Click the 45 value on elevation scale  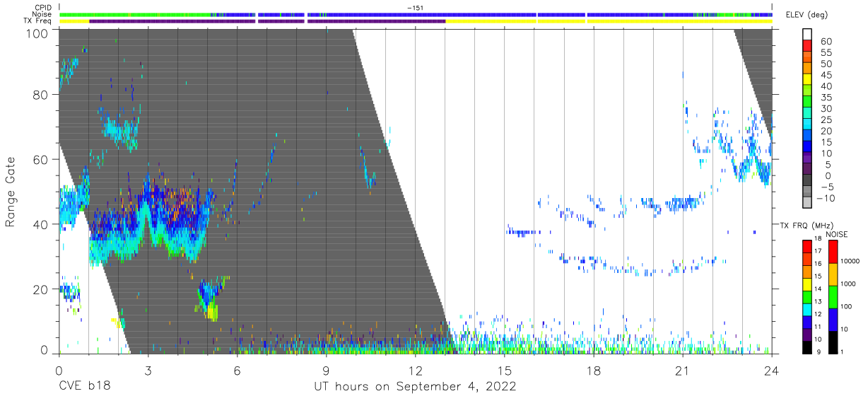coord(826,75)
